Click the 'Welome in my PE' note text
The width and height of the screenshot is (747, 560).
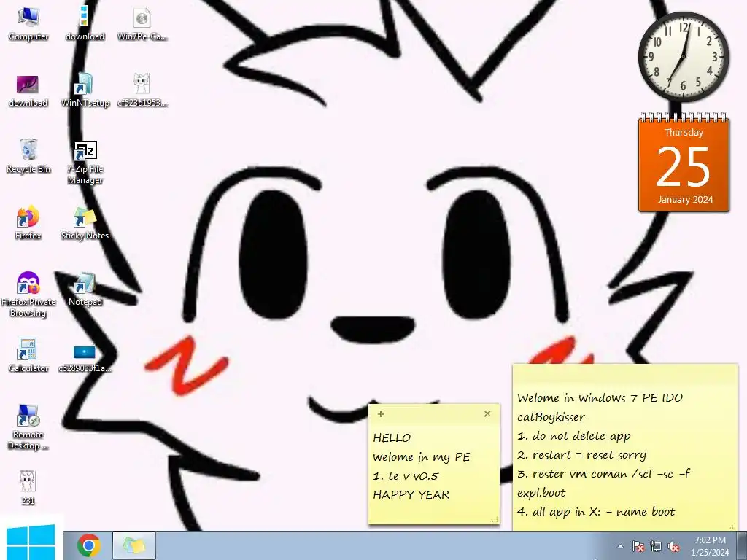pos(422,457)
